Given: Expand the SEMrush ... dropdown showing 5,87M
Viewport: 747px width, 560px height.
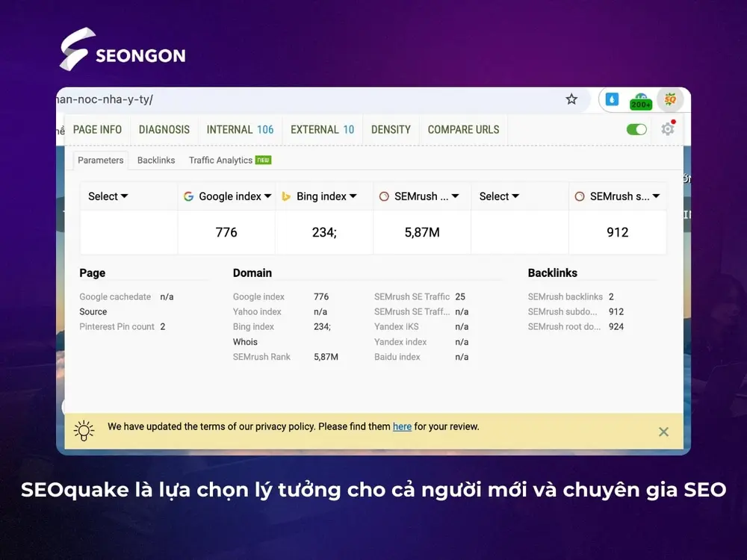Looking at the screenshot, I should click(x=419, y=196).
